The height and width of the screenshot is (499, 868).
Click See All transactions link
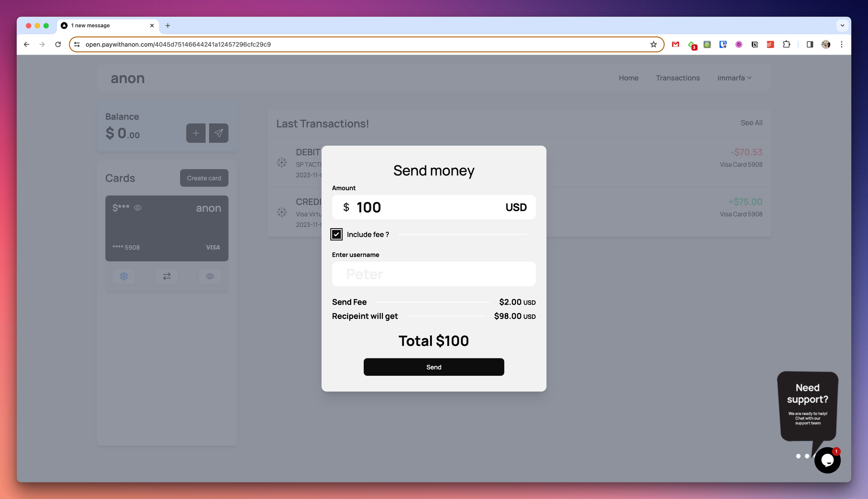pyautogui.click(x=751, y=123)
